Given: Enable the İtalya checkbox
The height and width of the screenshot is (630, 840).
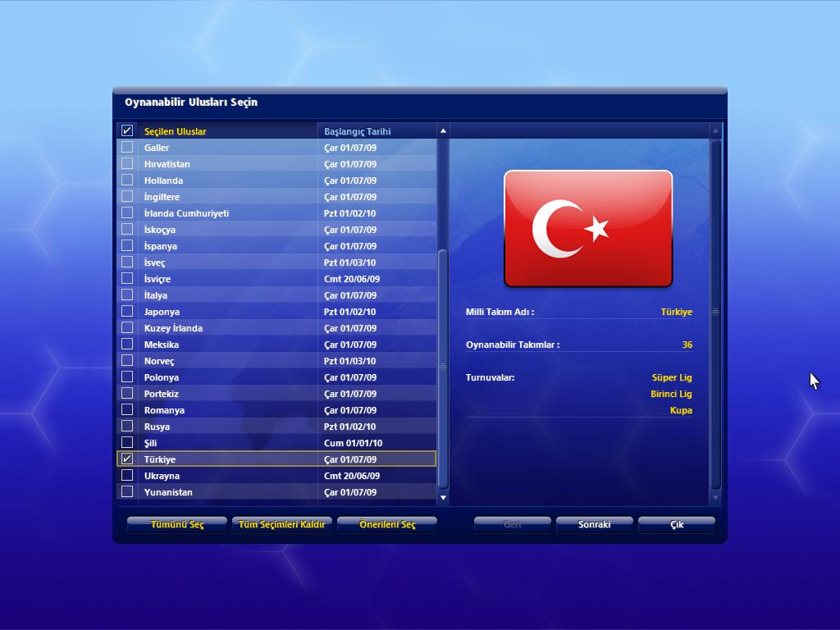Looking at the screenshot, I should tap(127, 295).
